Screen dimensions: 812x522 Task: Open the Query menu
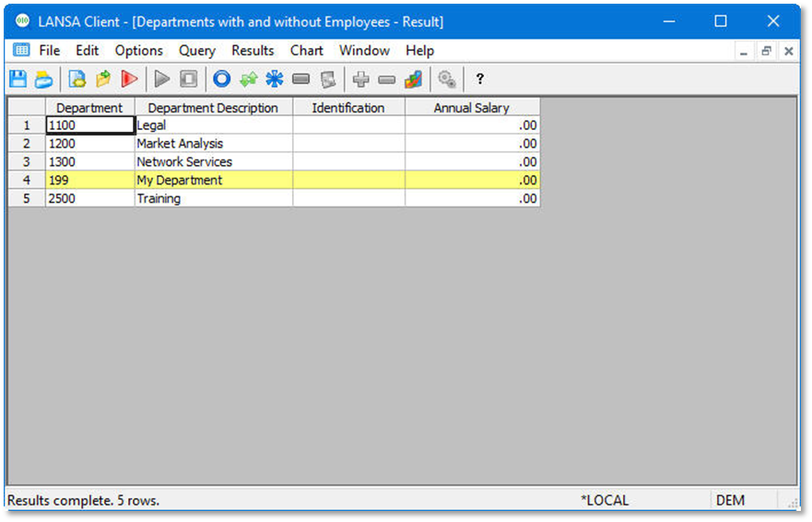[197, 51]
